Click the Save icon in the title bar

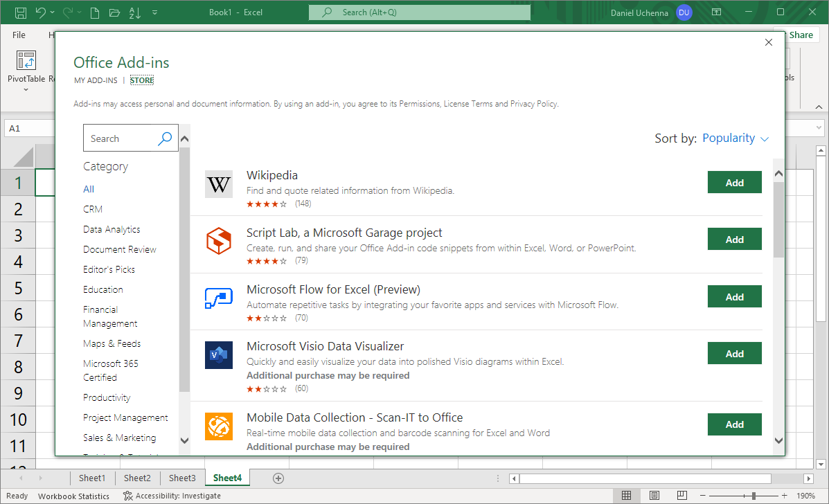(21, 12)
